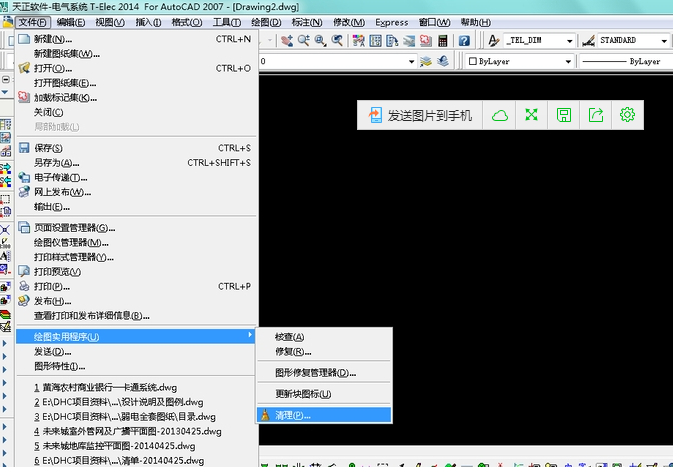Select 清理(P)... from the submenu
The image size is (673, 467).
pos(293,414)
